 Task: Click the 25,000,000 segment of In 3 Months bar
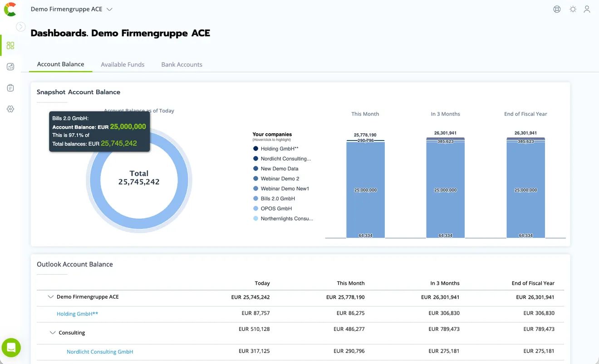[x=445, y=190]
